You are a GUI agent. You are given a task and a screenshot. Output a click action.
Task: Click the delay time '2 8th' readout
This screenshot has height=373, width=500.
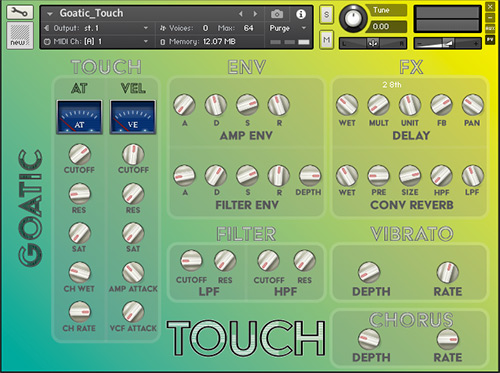pos(392,85)
